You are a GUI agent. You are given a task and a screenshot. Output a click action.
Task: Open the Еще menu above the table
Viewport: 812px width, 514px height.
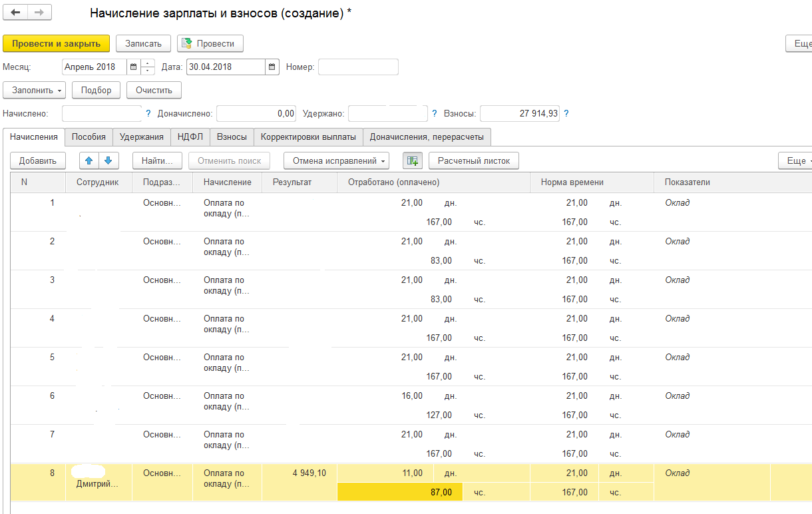coord(795,160)
